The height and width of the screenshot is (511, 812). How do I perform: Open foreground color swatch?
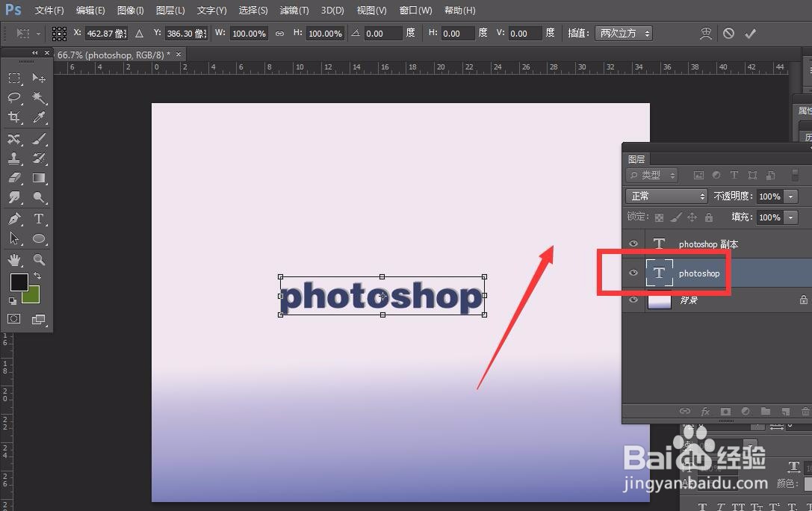tap(19, 282)
